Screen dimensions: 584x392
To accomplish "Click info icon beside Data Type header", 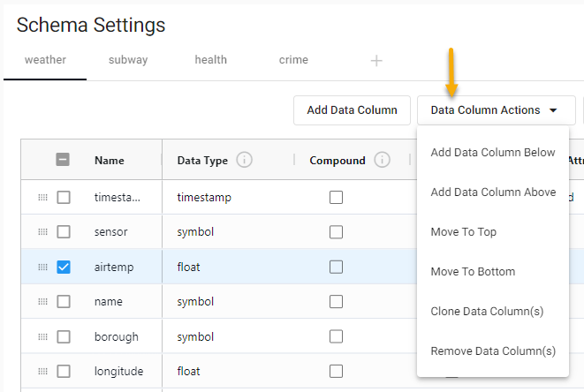I will pyautogui.click(x=245, y=160).
